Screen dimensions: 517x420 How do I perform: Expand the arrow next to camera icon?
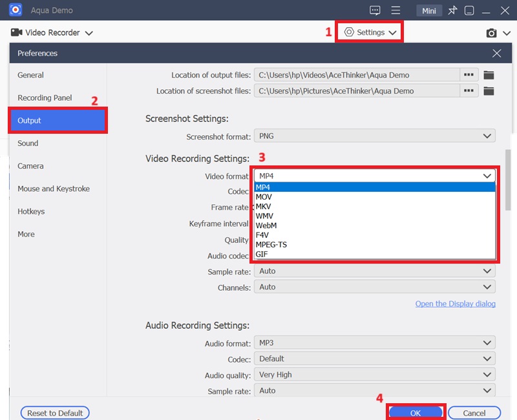(x=507, y=33)
